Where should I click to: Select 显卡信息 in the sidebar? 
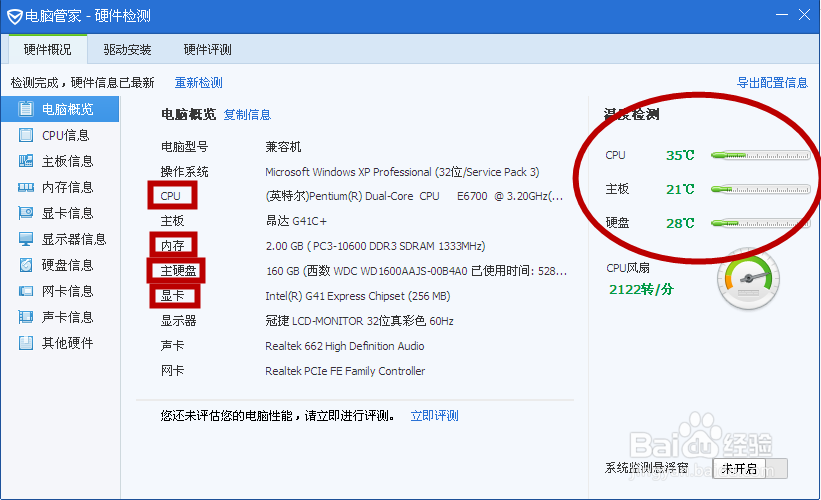pos(60,213)
